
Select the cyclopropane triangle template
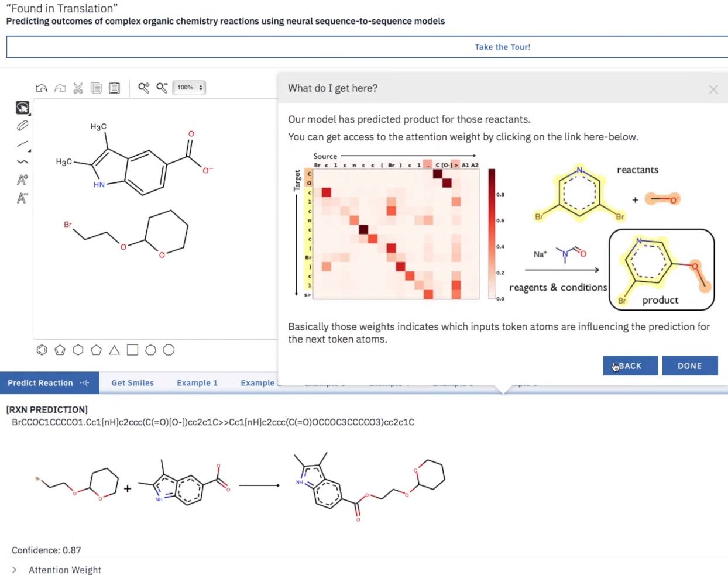pyautogui.click(x=115, y=350)
